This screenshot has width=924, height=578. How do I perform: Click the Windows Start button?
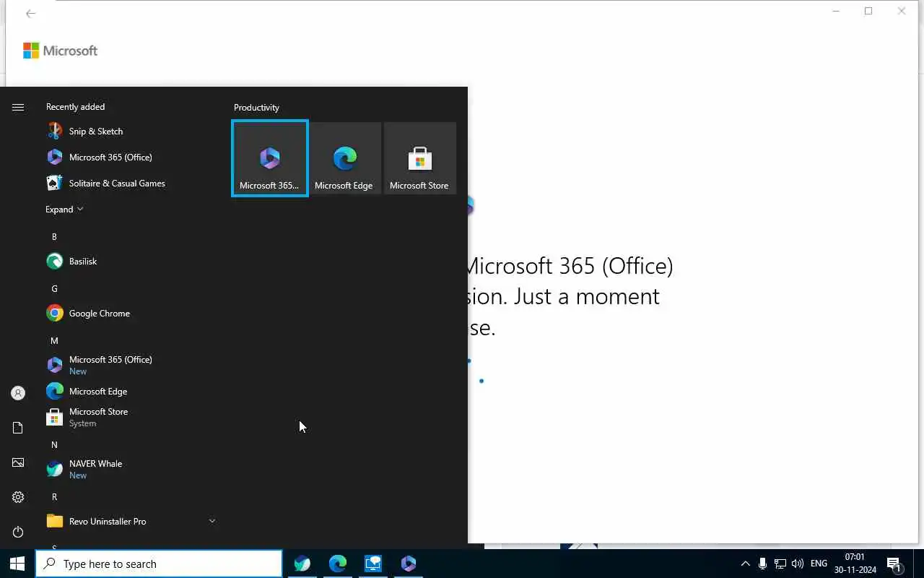[17, 564]
